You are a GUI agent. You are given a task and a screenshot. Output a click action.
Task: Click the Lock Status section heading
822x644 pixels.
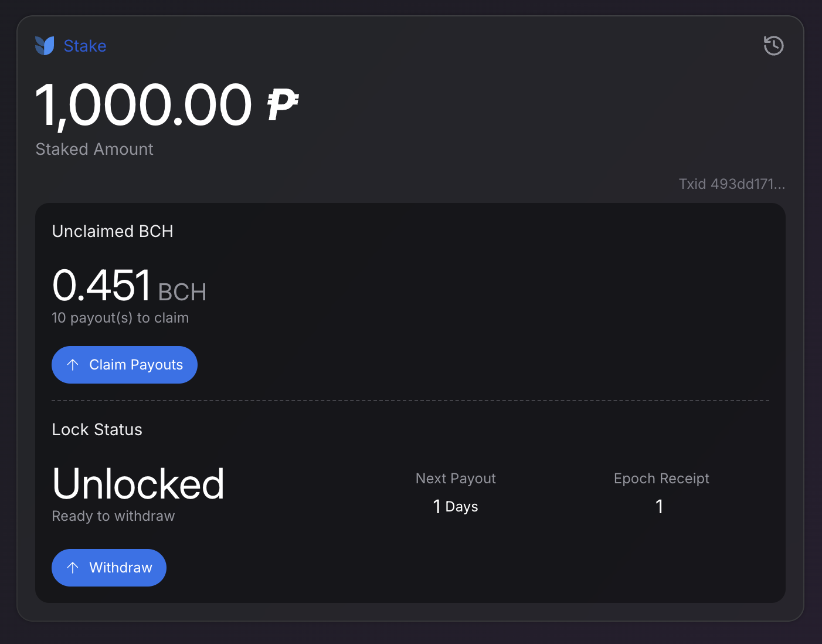97,429
